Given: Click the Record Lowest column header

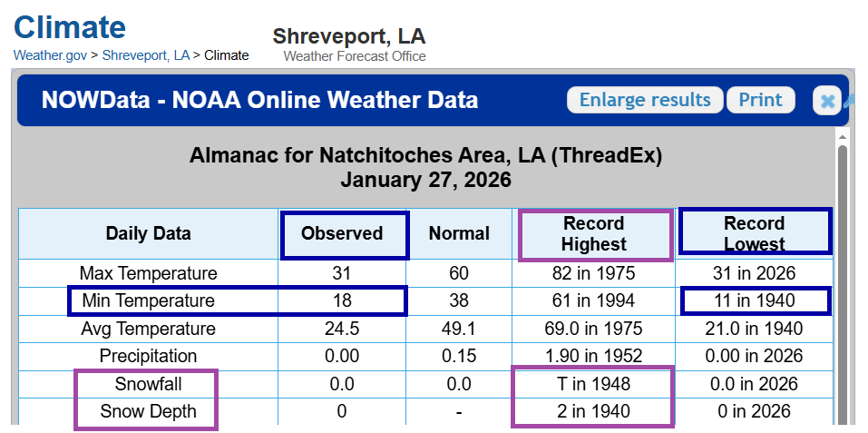Looking at the screenshot, I should pyautogui.click(x=754, y=233).
